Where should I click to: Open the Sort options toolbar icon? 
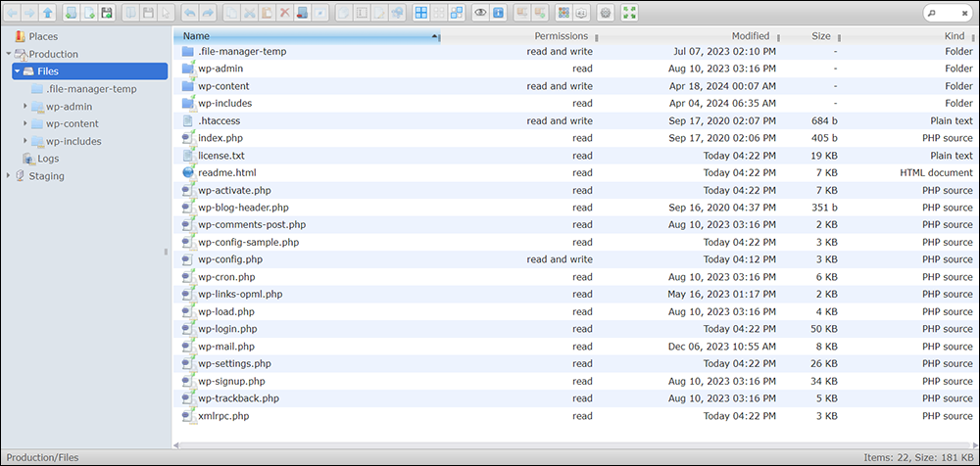pyautogui.click(x=580, y=12)
